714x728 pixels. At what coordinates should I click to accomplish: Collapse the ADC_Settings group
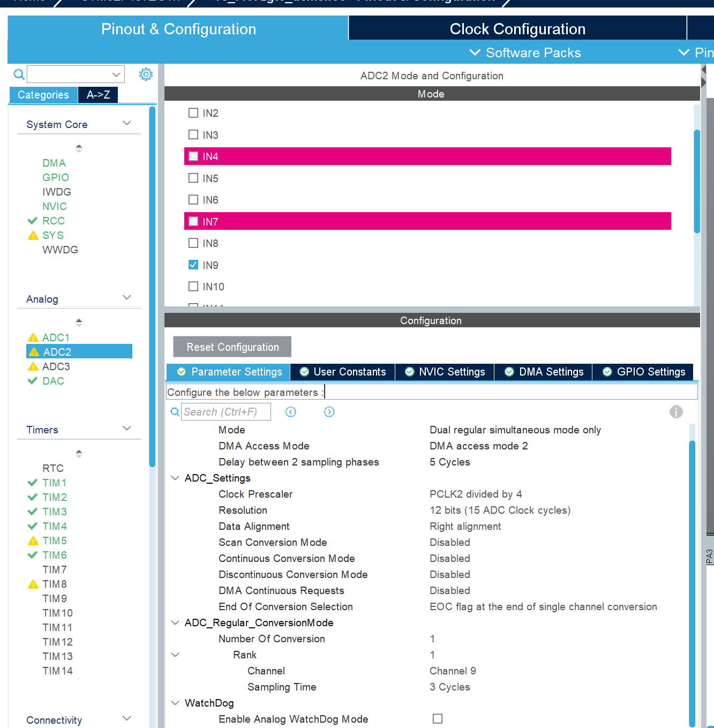tap(175, 478)
